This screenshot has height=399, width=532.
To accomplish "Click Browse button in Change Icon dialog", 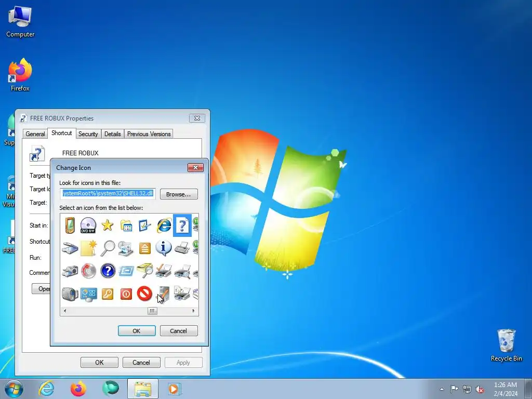I will coord(179,194).
